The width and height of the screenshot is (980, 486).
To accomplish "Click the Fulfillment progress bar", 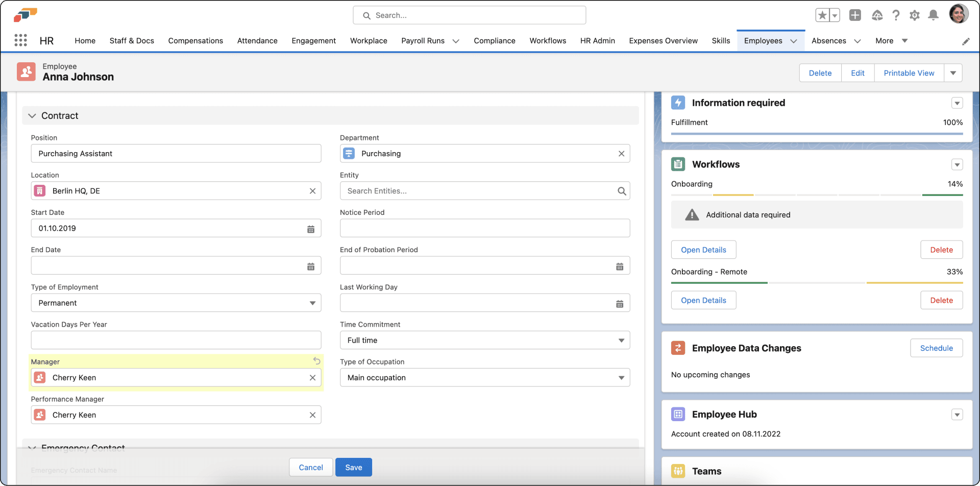I will [817, 134].
